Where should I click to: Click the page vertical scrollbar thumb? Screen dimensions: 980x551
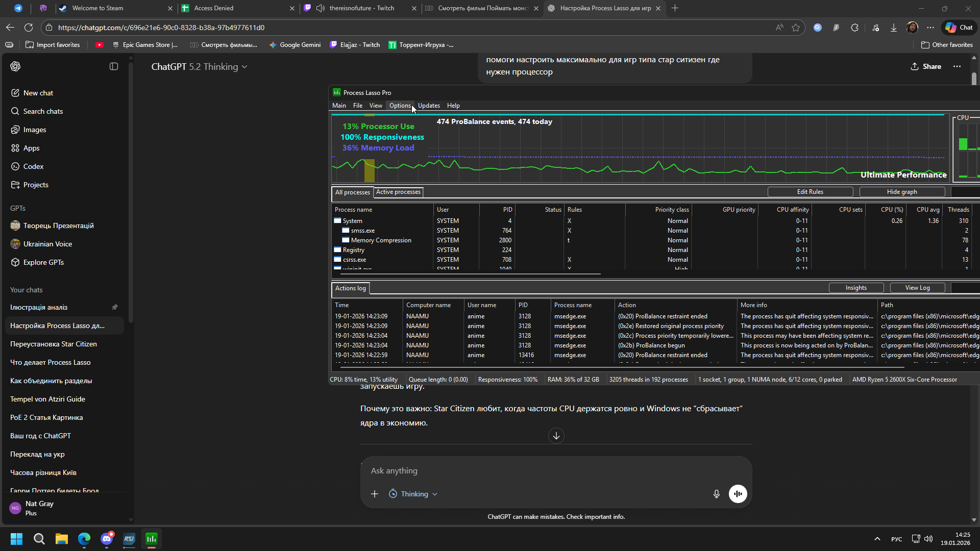[974, 79]
